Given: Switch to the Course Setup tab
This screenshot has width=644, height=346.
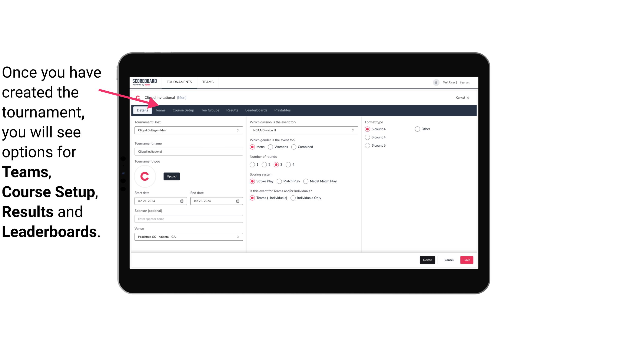Looking at the screenshot, I should [x=183, y=110].
